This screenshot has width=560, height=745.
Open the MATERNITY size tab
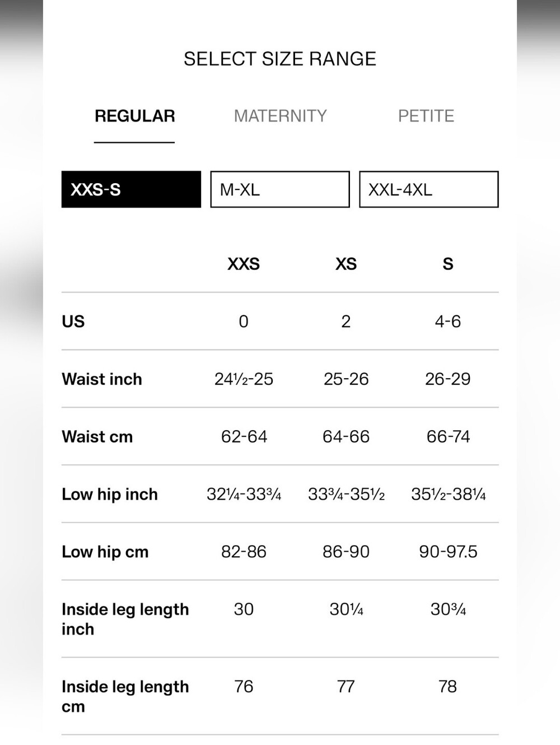click(280, 116)
